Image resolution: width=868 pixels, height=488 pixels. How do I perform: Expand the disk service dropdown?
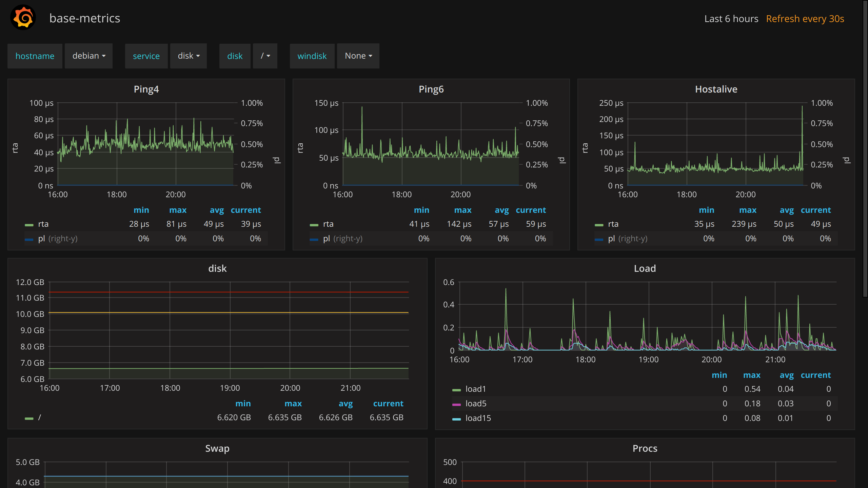click(189, 56)
